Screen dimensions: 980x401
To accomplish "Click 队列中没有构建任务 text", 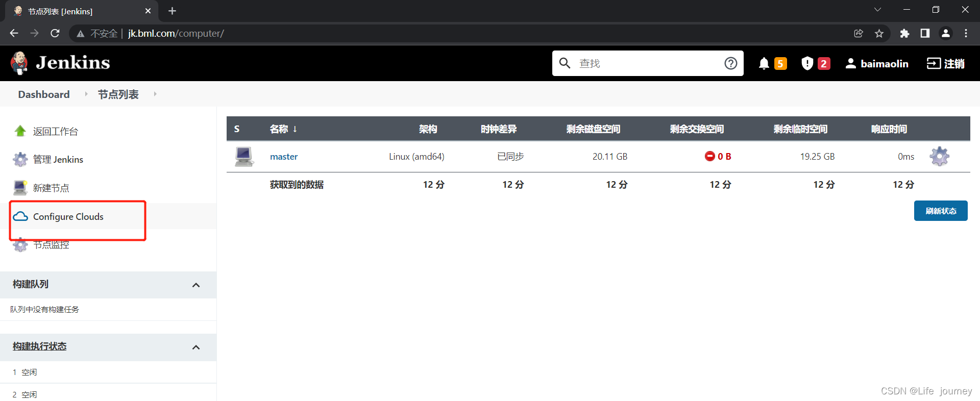I will tap(44, 309).
